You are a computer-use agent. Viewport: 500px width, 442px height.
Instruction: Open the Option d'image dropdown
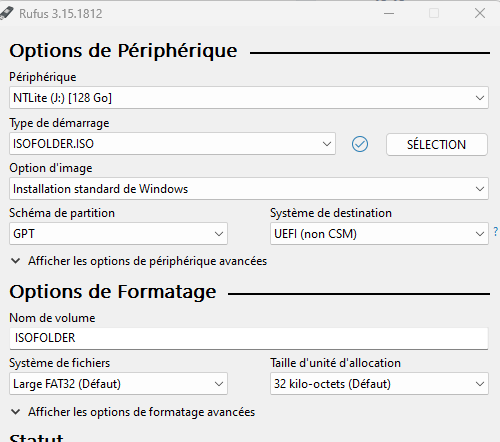249,189
